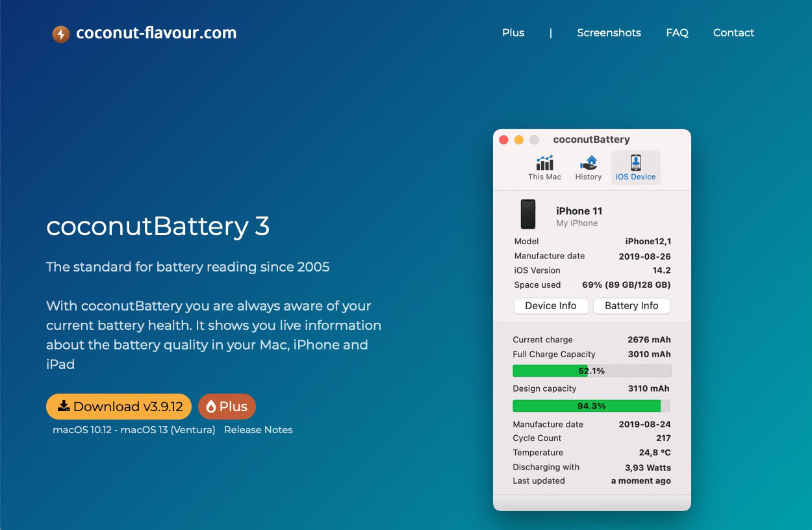Screen dimensions: 812x530
Task: Click the iPhone12,1 model value
Action: pyautogui.click(x=648, y=242)
